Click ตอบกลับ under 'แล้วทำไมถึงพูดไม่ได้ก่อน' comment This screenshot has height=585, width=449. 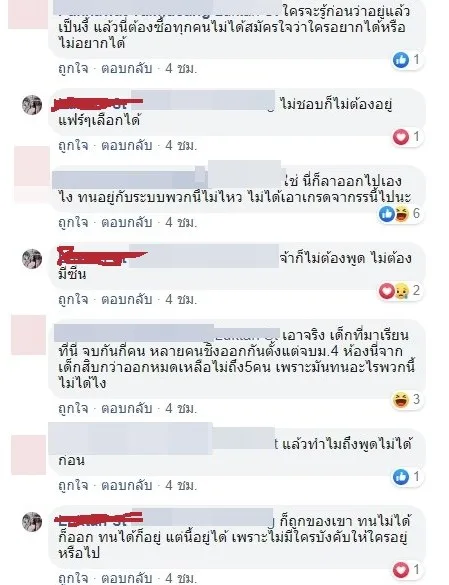click(127, 485)
